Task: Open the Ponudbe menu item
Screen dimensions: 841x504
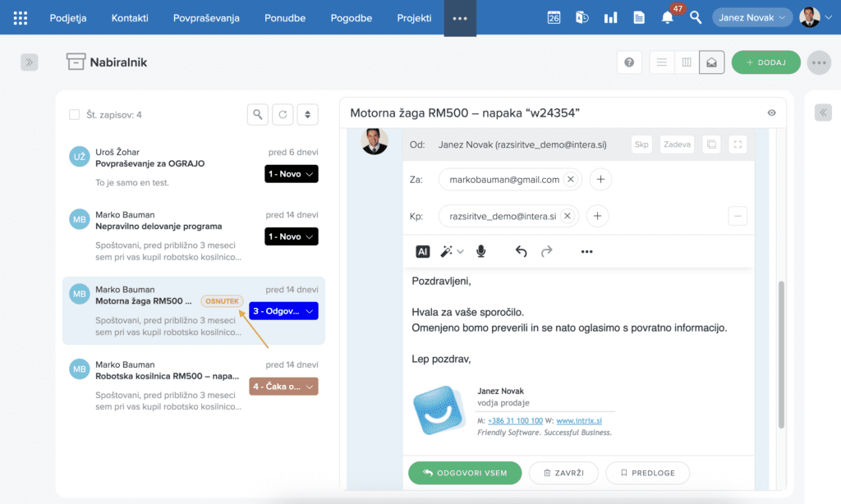Action: coord(284,17)
